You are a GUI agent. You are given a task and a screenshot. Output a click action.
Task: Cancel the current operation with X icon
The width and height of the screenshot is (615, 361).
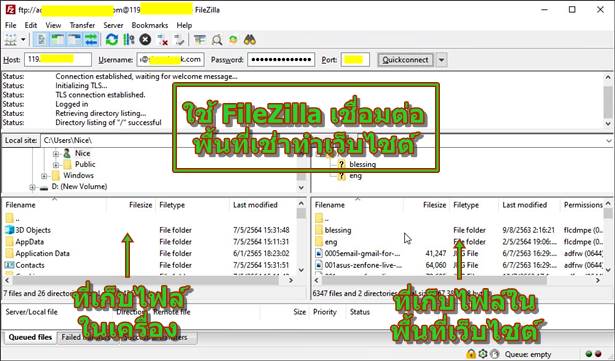(145, 40)
